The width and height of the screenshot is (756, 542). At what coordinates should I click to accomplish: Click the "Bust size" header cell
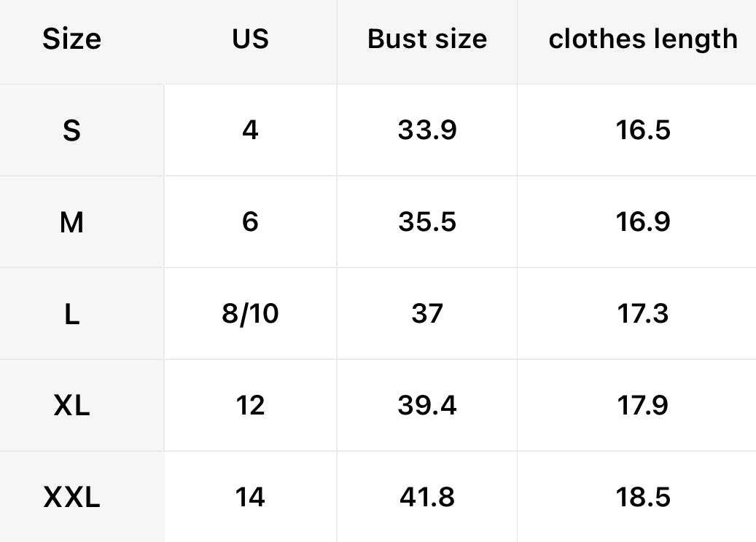(x=426, y=39)
